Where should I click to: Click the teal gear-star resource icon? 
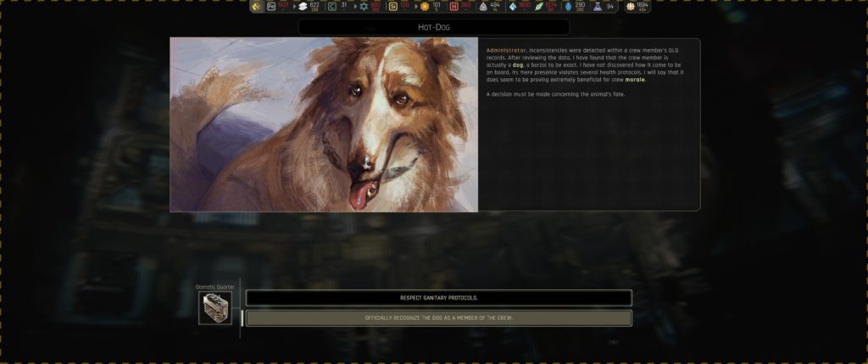364,7
